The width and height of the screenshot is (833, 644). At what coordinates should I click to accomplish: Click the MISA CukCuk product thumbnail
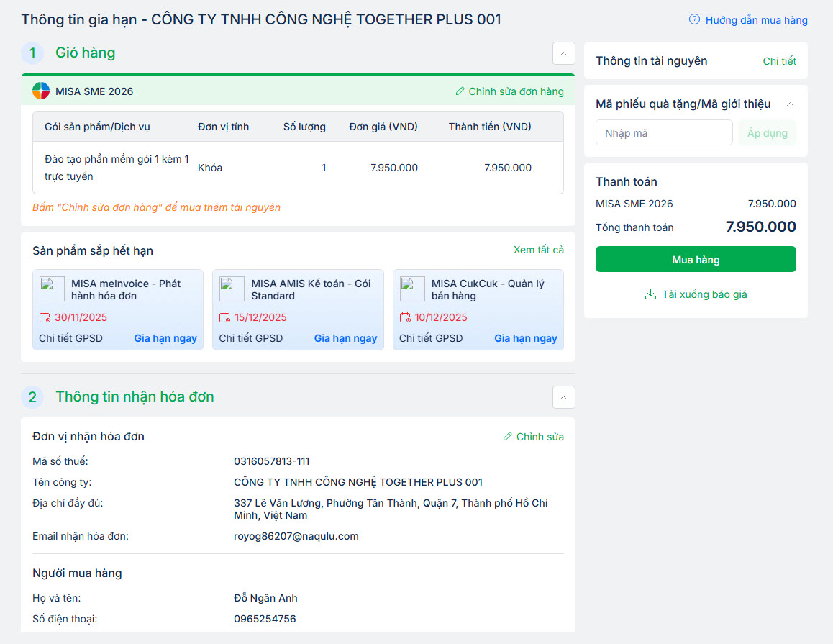pos(412,289)
